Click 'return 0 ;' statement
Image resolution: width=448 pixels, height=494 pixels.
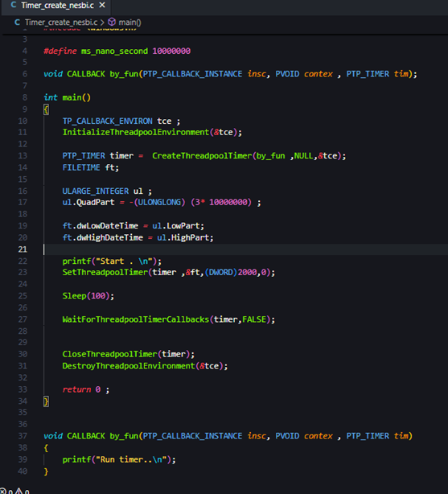[x=86, y=389]
